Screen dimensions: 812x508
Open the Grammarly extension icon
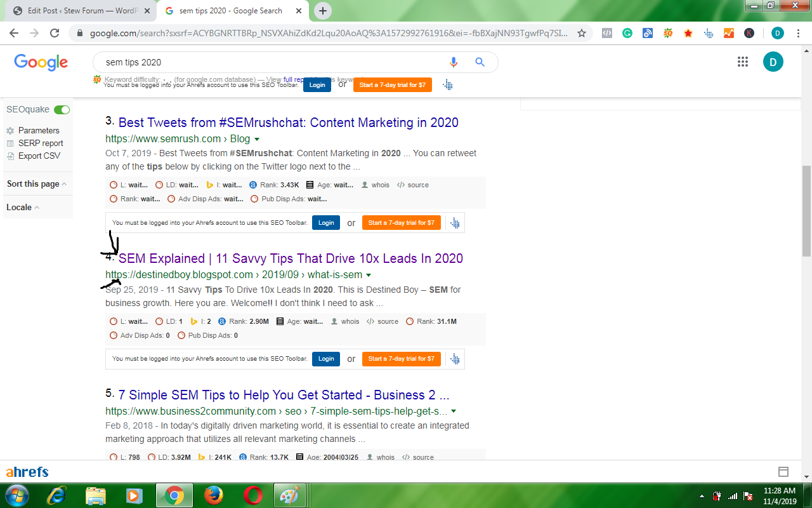click(627, 33)
